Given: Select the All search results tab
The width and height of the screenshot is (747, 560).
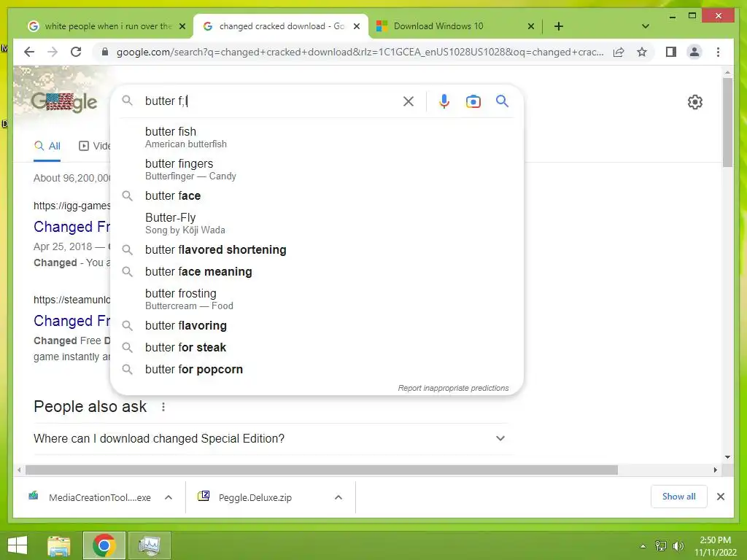Looking at the screenshot, I should coord(47,146).
